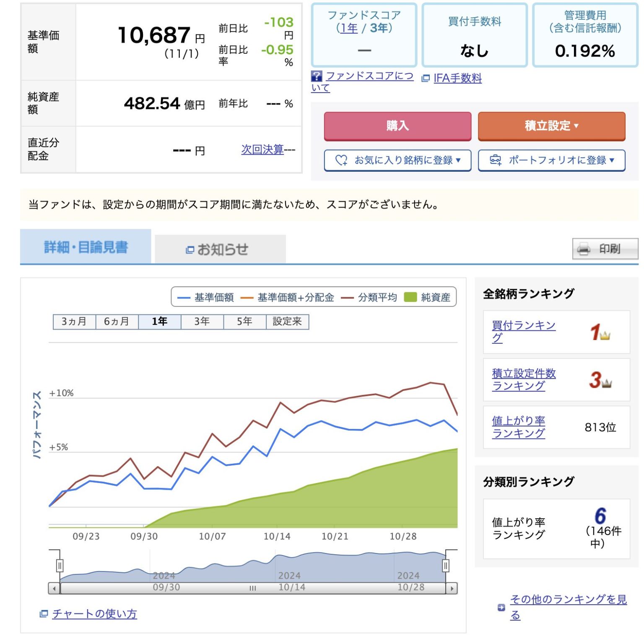Click the heart icon on お気に入り銘柄に登録
Screen dimensions: 644x644
pos(340,160)
